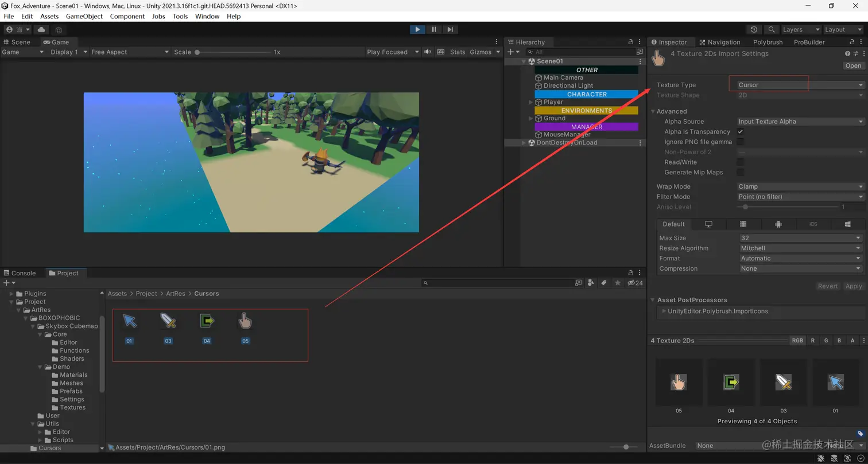This screenshot has width=868, height=464.
Task: Open the create menu plus icon in Hierarchy
Action: 510,52
